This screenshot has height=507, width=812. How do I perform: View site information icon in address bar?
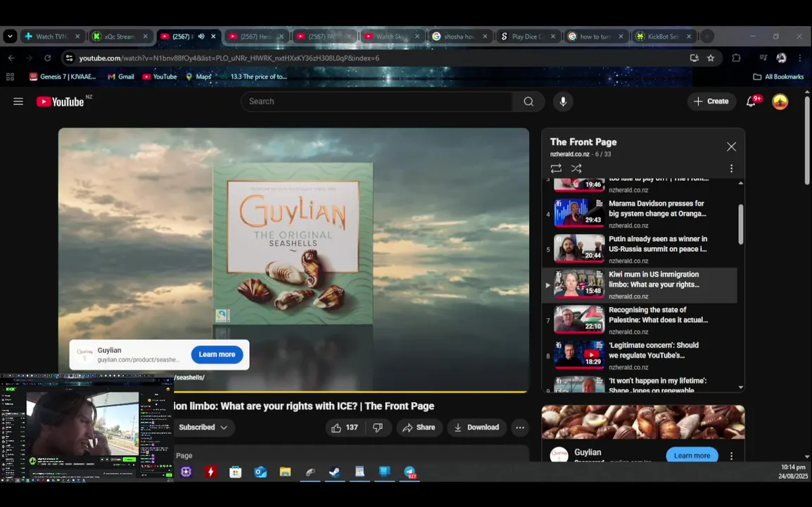point(69,58)
